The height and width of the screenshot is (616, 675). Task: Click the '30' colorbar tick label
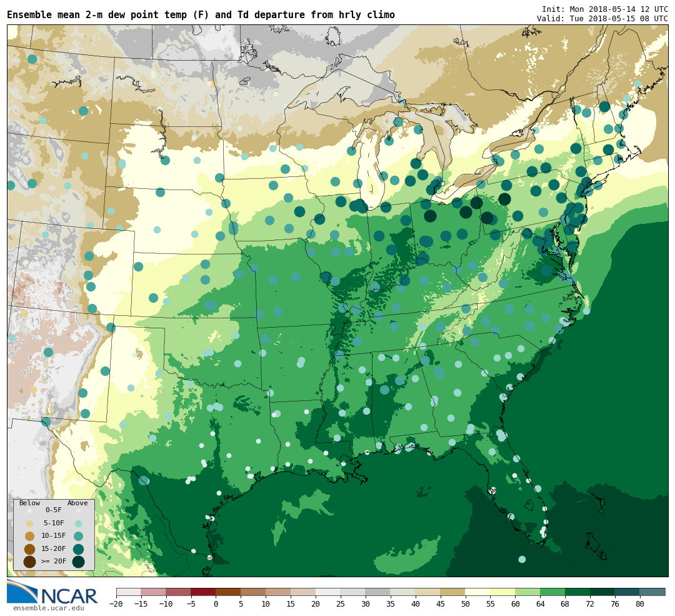tap(366, 604)
